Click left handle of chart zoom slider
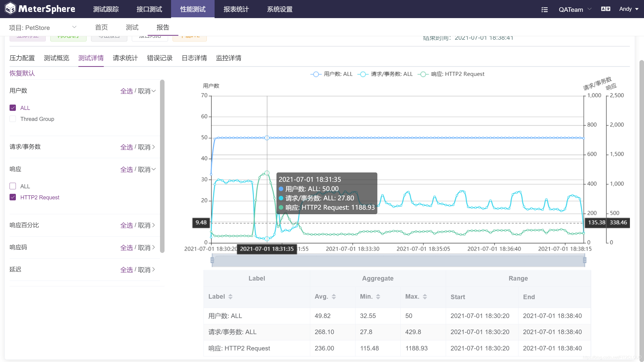 pyautogui.click(x=212, y=260)
